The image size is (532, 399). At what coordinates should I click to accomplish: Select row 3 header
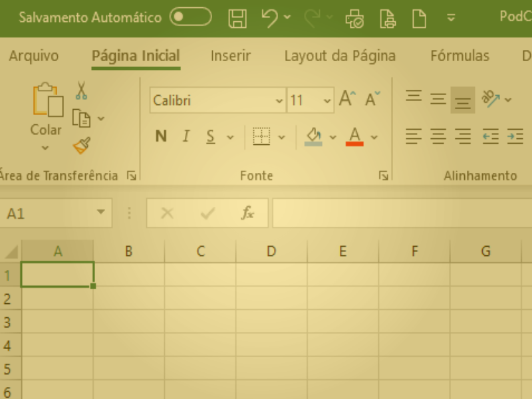[10, 323]
